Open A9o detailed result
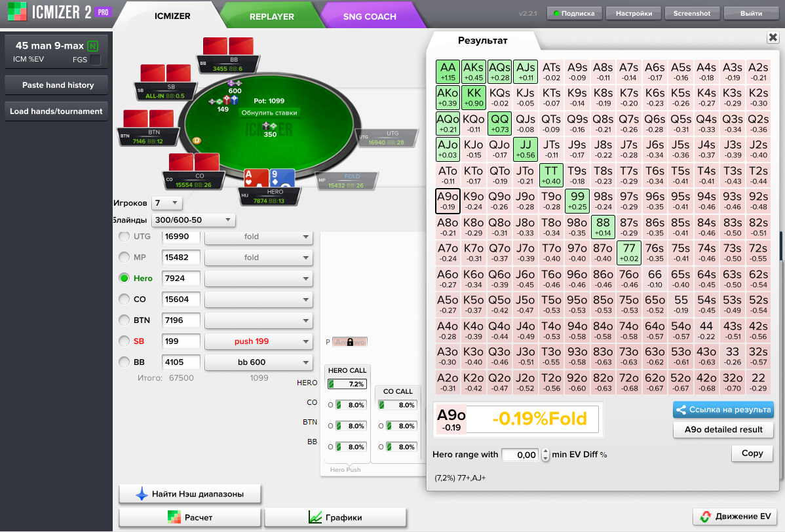 coord(723,429)
